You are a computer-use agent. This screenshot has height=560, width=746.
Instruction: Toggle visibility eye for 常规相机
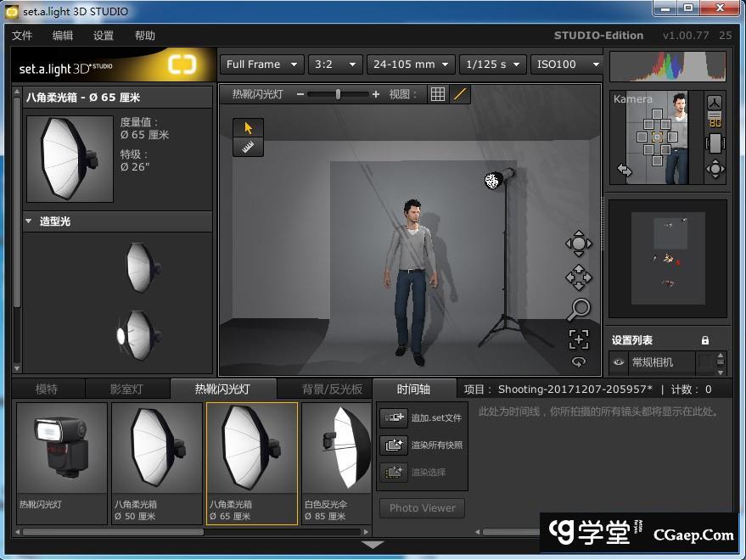[619, 362]
